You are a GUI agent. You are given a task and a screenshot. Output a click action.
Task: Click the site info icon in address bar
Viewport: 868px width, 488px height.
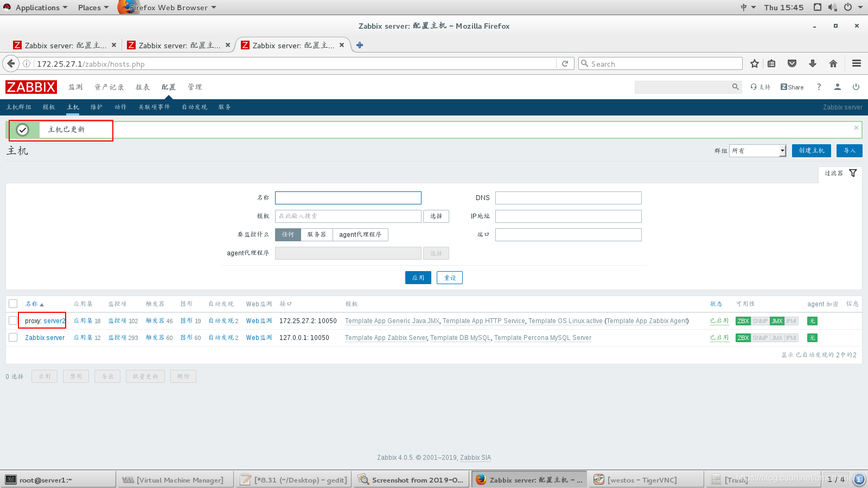click(26, 63)
